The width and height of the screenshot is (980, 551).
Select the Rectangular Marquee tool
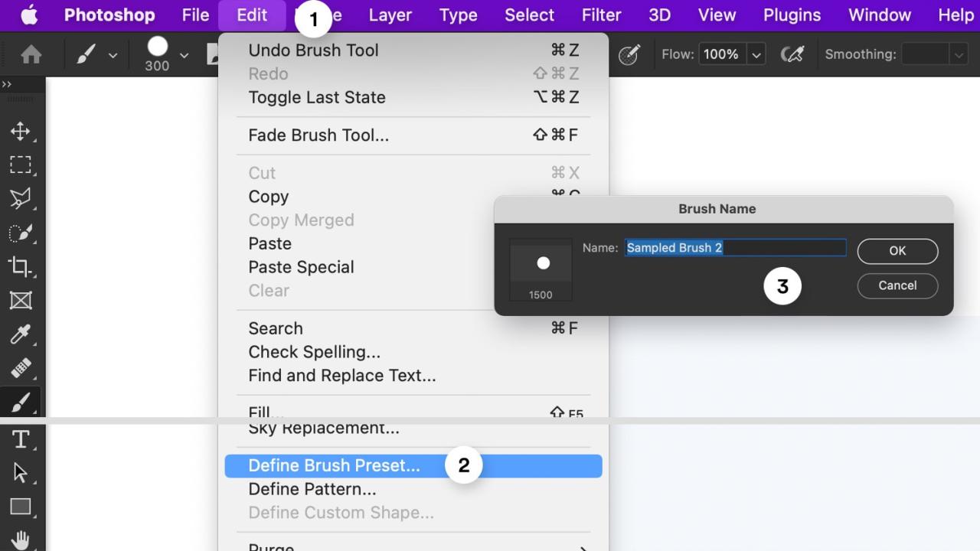tap(21, 165)
